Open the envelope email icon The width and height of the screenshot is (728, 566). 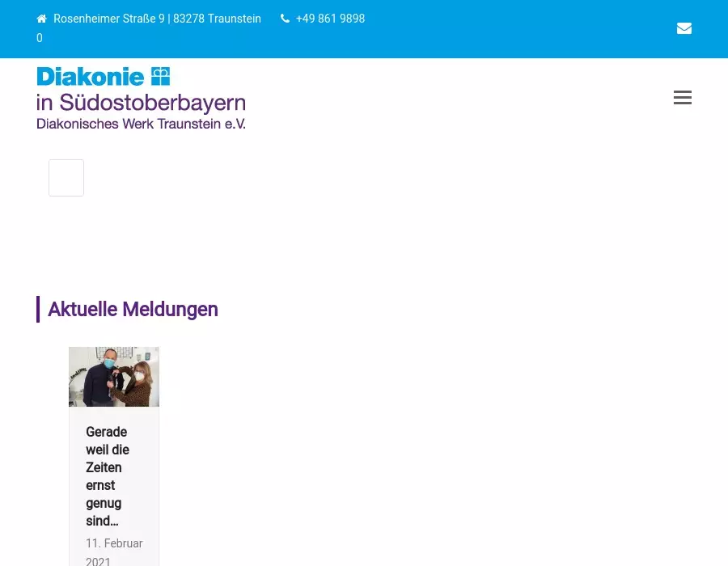pyautogui.click(x=684, y=28)
